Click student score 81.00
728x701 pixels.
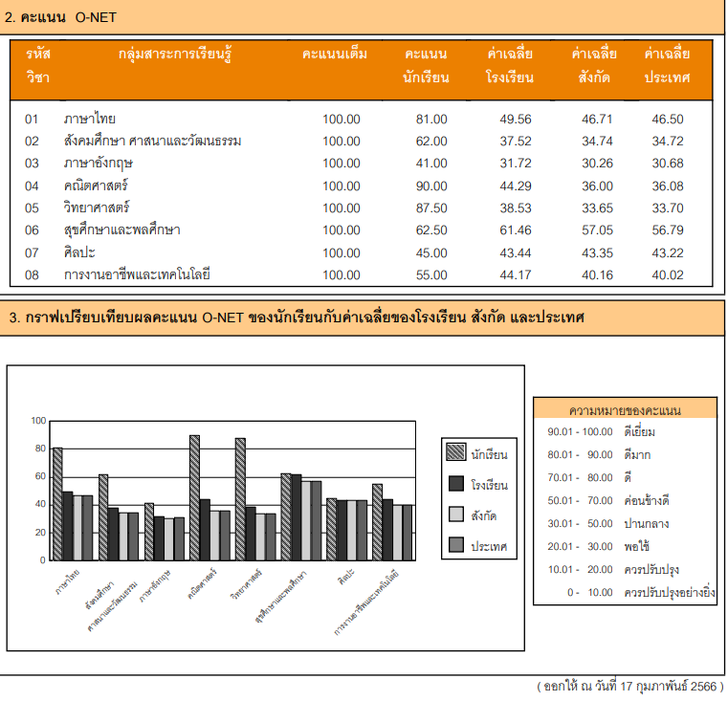click(431, 120)
